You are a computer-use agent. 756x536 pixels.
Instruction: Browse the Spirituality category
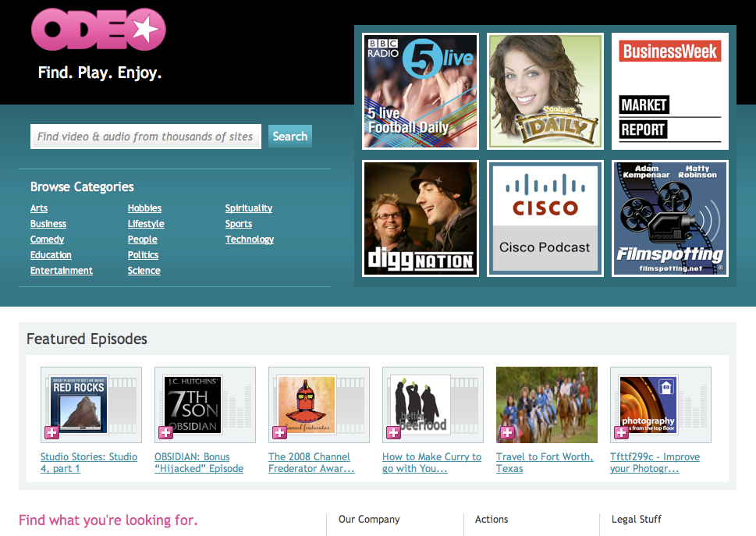(x=249, y=208)
